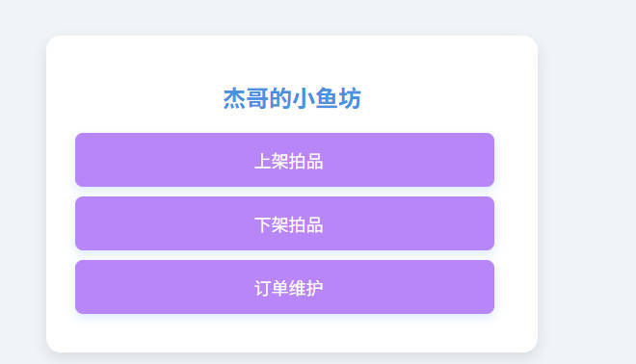Click the gap between 上架拍品 and 下架拍品
This screenshot has height=364, width=636.
coord(284,192)
